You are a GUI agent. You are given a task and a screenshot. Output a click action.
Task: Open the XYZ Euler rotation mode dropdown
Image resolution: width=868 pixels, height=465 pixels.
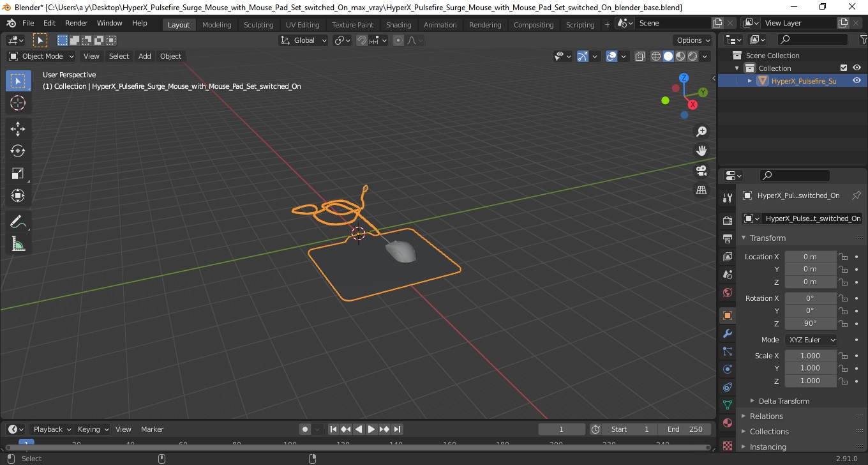tap(811, 340)
